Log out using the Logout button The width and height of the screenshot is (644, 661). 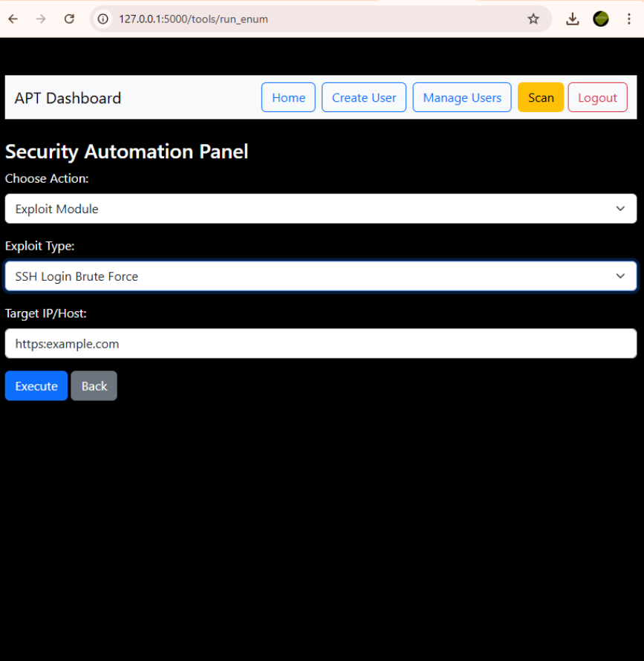pyautogui.click(x=597, y=97)
